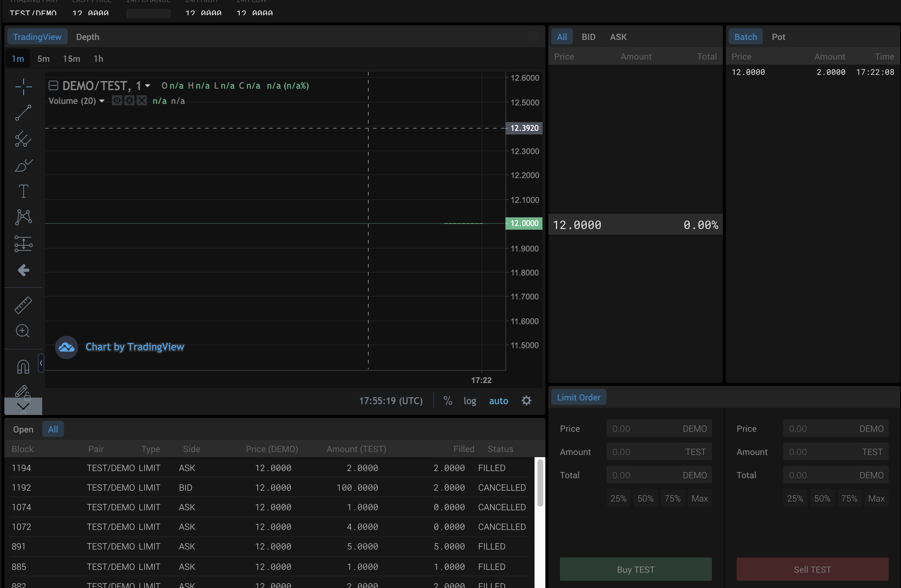The height and width of the screenshot is (588, 901).
Task: Toggle Volume indicator visibility eye icon
Action: pyautogui.click(x=117, y=101)
